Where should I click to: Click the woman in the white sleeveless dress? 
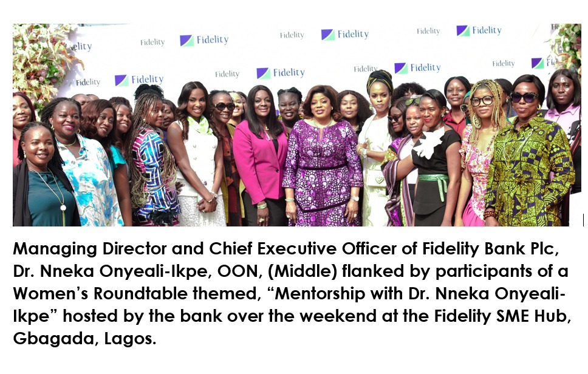coord(194,158)
